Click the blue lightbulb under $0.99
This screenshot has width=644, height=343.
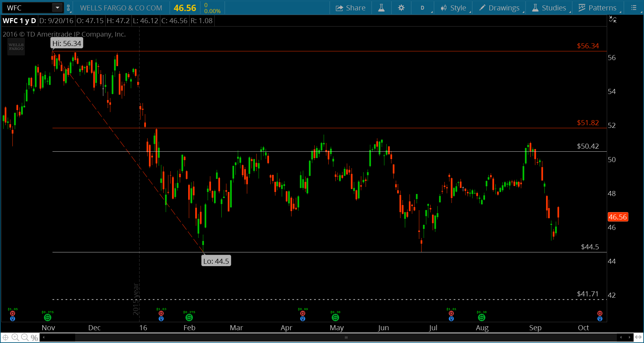[303, 318]
